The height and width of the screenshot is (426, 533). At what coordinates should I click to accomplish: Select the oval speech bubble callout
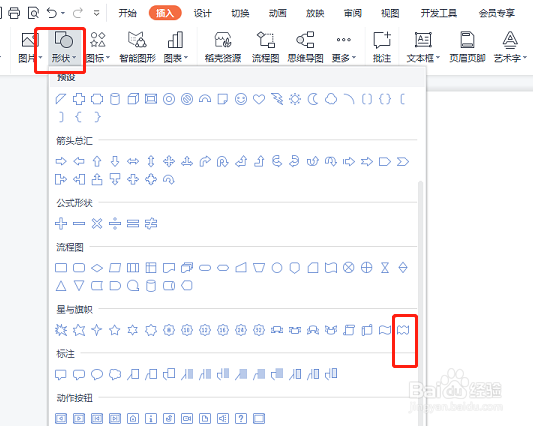pyautogui.click(x=97, y=374)
